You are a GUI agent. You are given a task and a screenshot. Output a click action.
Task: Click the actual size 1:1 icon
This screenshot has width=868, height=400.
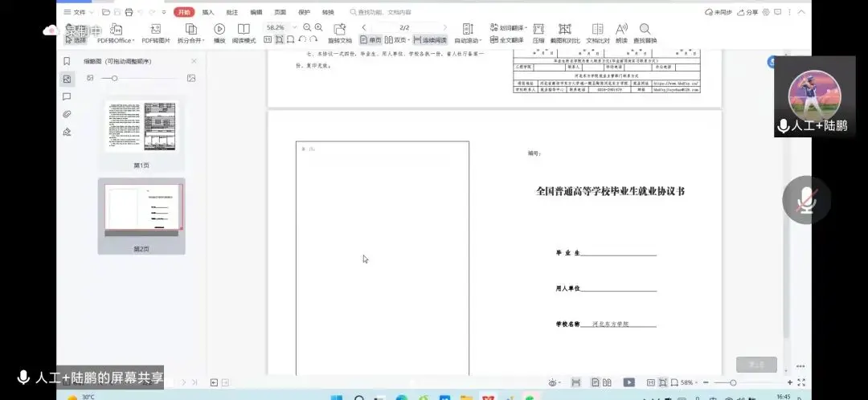(x=268, y=39)
